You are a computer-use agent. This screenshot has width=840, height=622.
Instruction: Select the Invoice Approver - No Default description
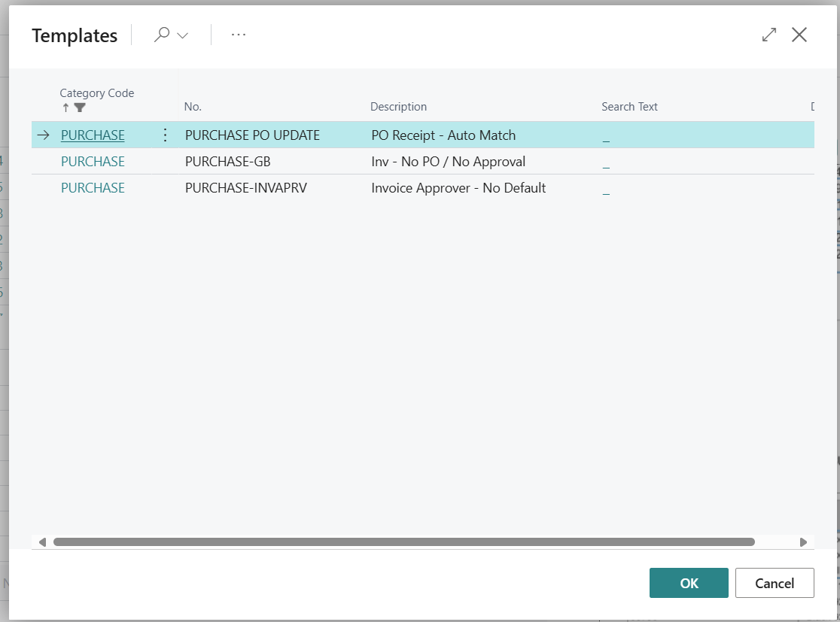coord(458,188)
